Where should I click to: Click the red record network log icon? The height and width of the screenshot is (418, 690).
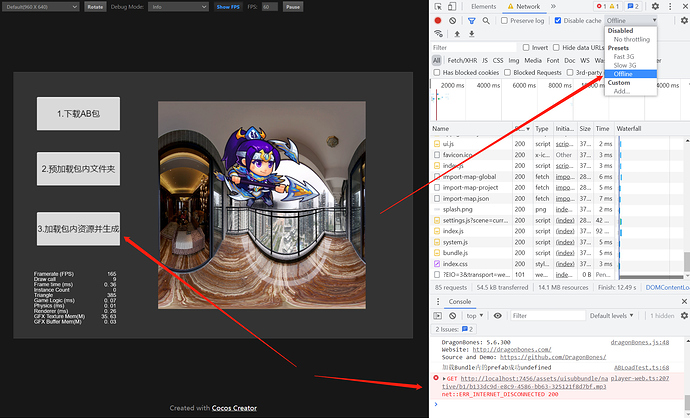pos(438,20)
